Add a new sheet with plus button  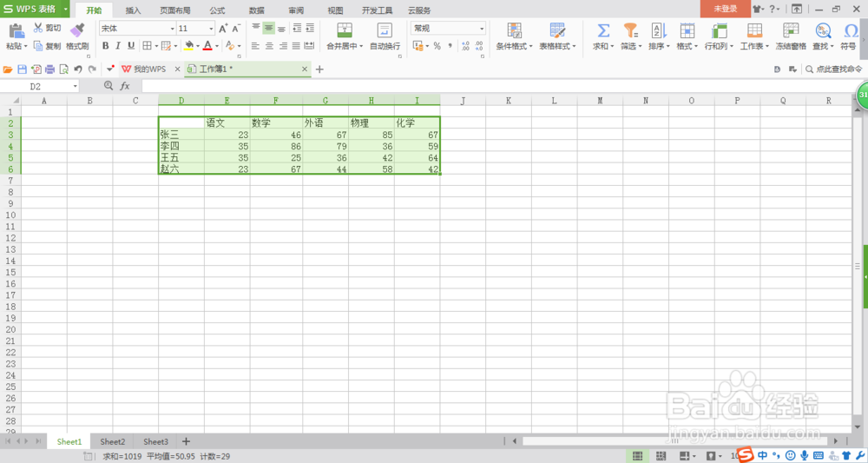pyautogui.click(x=186, y=441)
